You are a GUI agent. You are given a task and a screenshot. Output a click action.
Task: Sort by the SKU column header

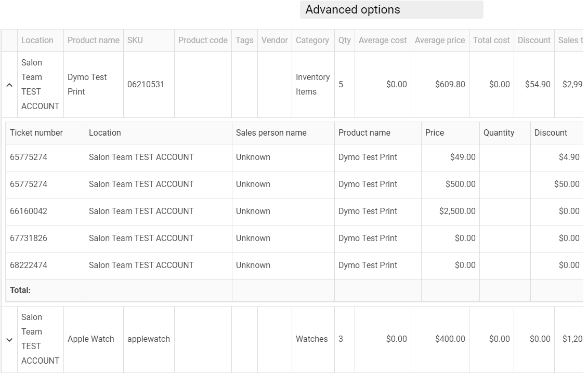tap(135, 41)
